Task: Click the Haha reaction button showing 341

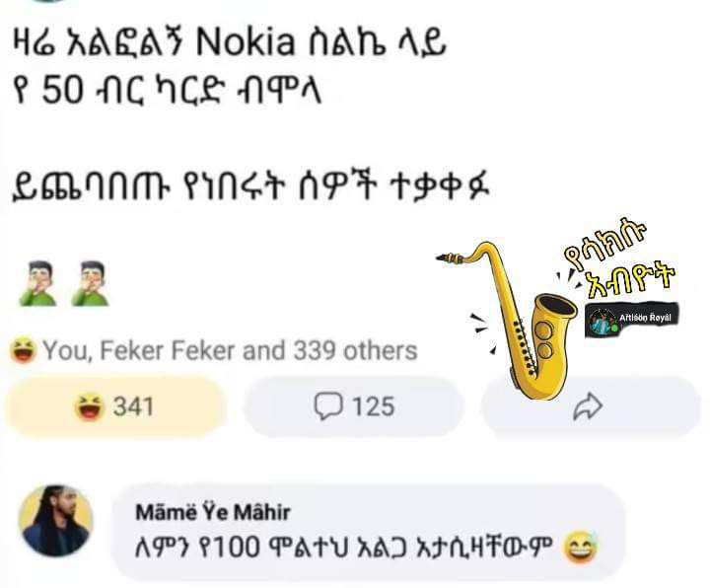Action: (x=115, y=406)
